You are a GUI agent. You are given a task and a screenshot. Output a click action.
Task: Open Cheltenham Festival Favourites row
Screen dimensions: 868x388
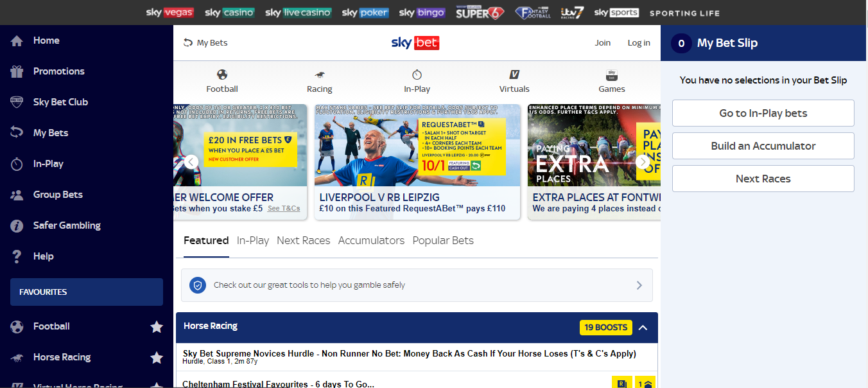[x=417, y=380]
